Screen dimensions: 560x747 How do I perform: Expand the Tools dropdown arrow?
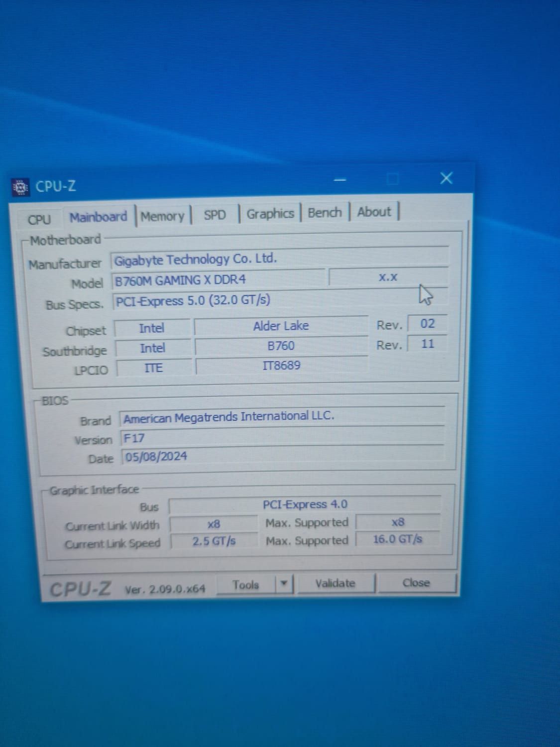[x=284, y=584]
